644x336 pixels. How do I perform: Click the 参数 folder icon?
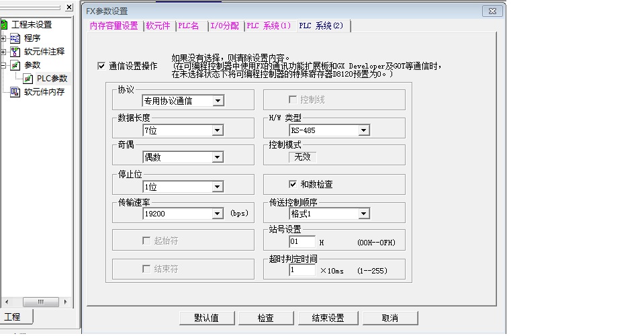pyautogui.click(x=15, y=65)
